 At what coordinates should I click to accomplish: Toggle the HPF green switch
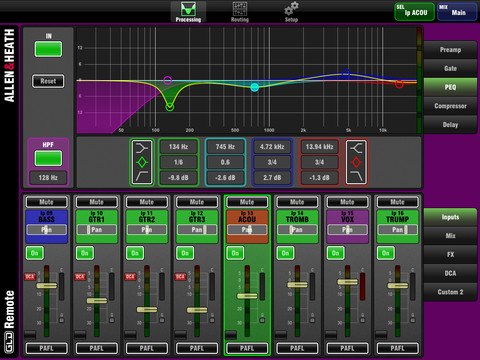[48, 158]
